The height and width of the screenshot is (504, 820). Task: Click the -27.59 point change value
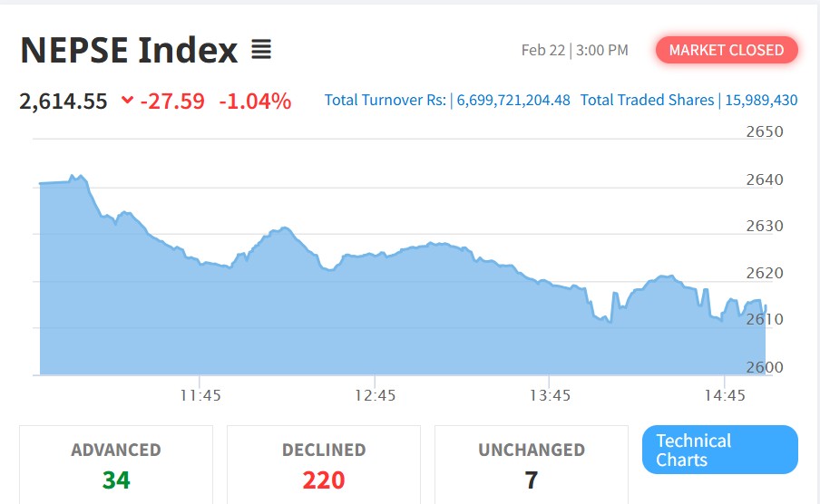click(172, 101)
